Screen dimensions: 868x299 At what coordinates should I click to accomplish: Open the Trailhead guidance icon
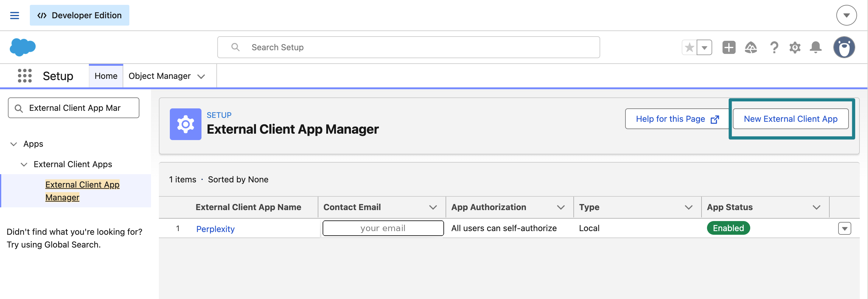coord(751,47)
